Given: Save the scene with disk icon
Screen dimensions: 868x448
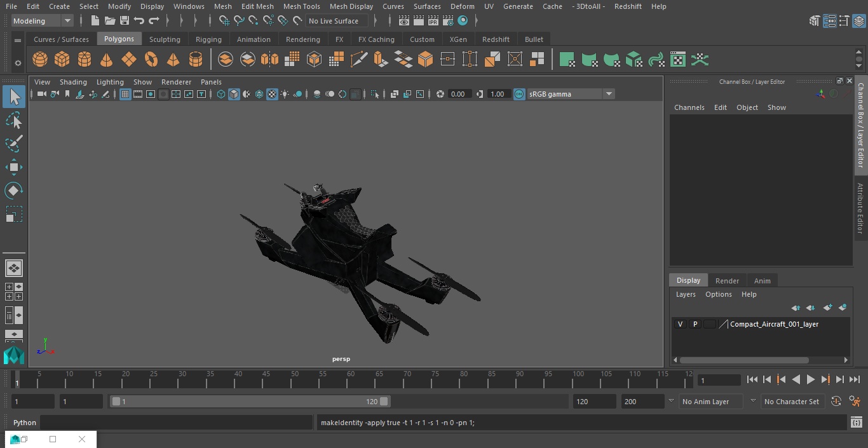Looking at the screenshot, I should point(125,21).
